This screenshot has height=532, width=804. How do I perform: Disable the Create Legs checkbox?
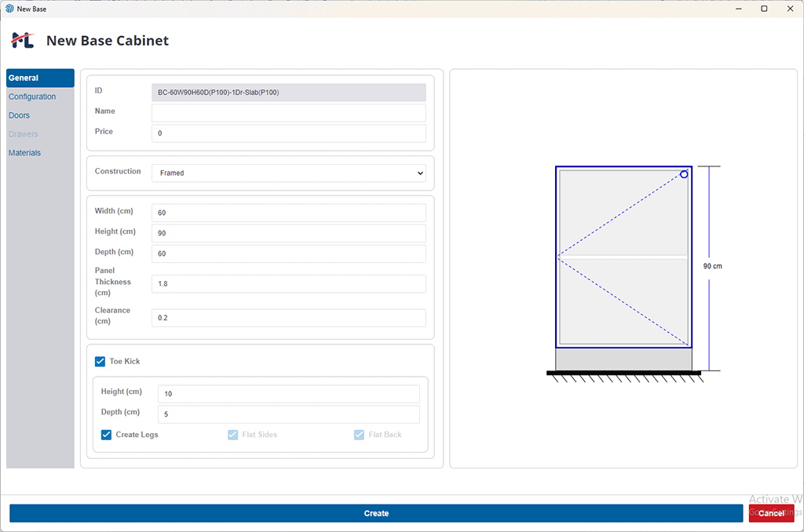point(106,435)
